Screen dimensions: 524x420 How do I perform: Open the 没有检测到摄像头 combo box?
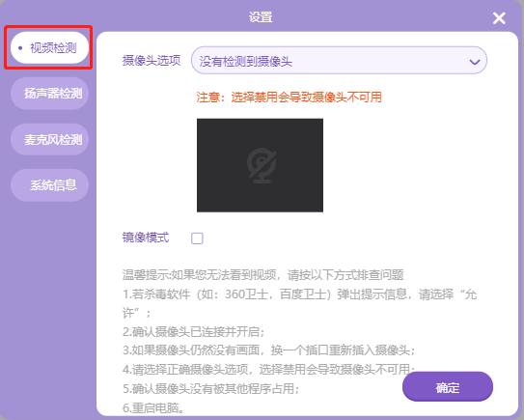[339, 61]
